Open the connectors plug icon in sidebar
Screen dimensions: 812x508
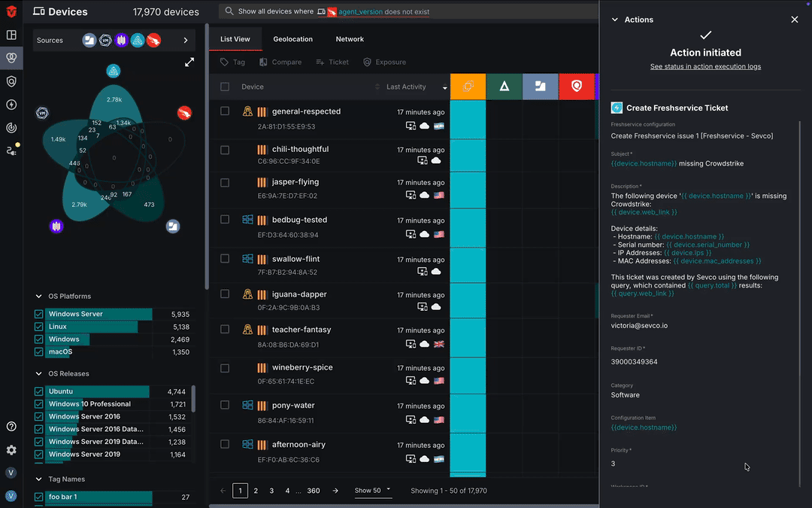pos(11,151)
